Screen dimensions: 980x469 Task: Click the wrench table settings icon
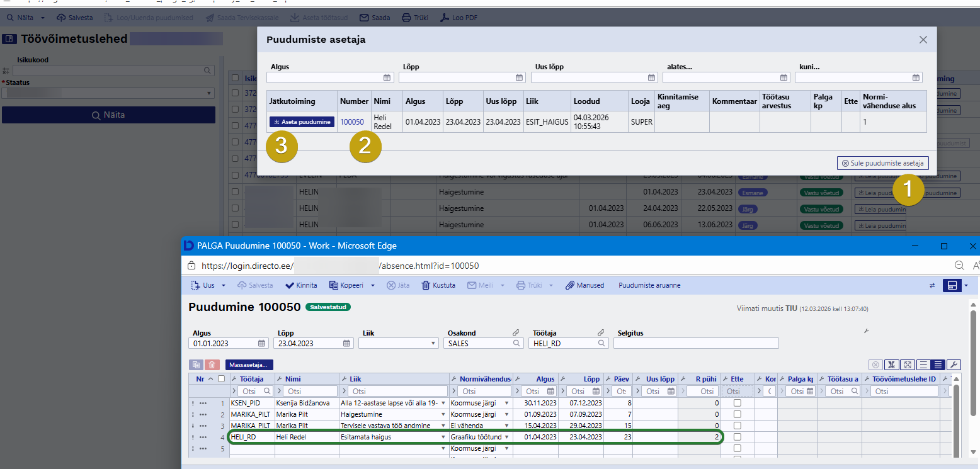(954, 364)
